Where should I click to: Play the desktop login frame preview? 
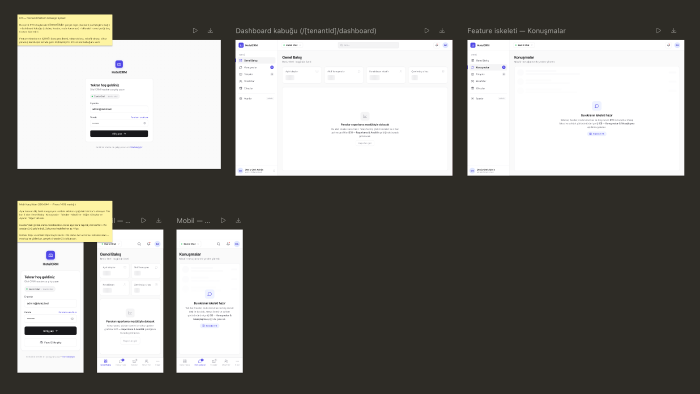coord(195,31)
